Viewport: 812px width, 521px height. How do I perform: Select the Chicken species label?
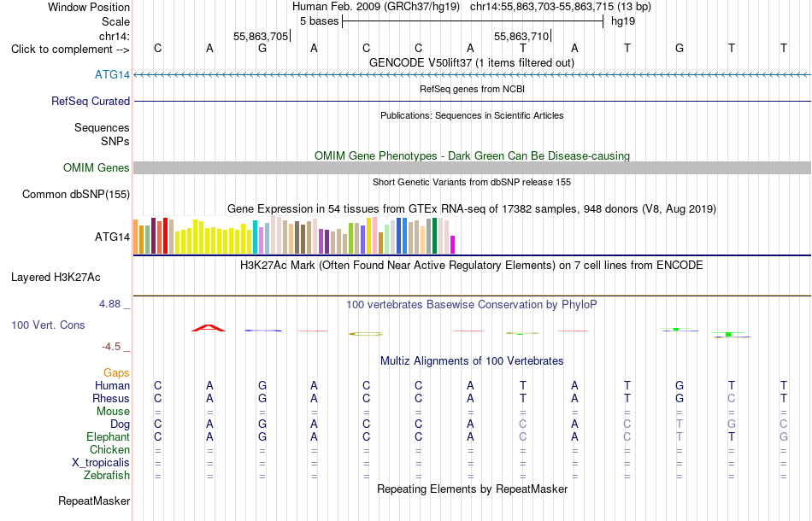click(x=109, y=449)
